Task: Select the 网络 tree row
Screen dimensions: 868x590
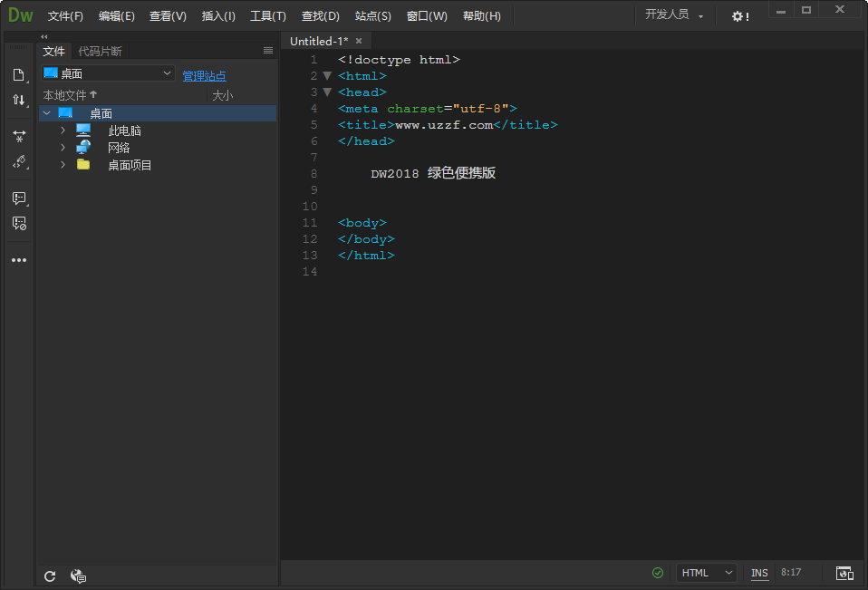Action: click(158, 148)
